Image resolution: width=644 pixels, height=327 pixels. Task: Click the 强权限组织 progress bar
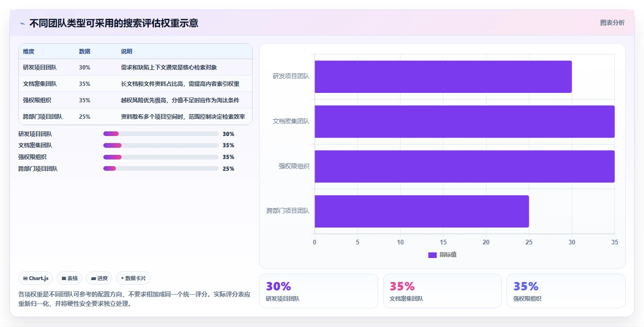[x=161, y=157]
